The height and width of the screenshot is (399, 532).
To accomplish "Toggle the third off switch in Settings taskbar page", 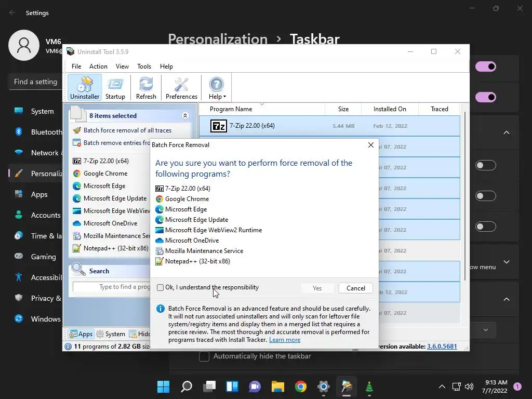I will point(486,227).
